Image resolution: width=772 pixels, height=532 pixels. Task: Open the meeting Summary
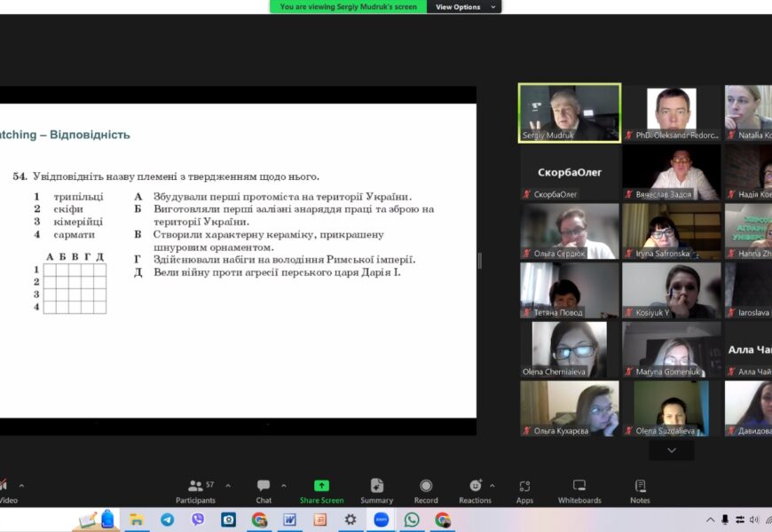[376, 490]
